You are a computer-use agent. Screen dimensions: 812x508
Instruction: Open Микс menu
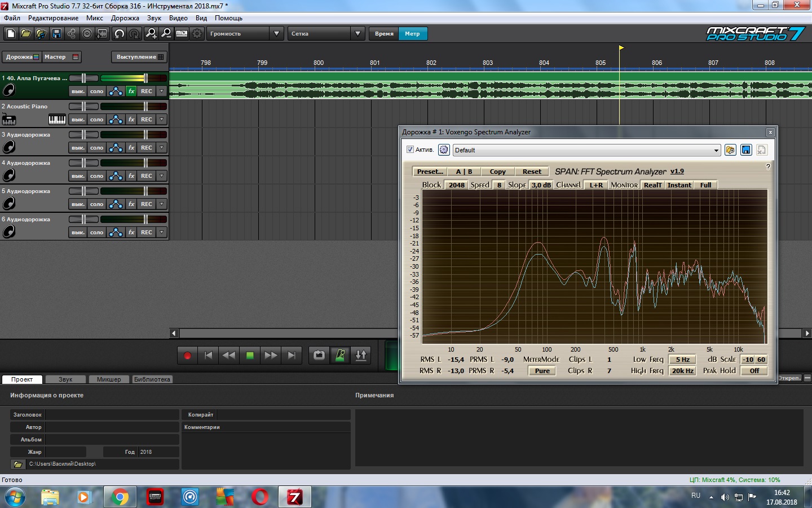pyautogui.click(x=95, y=18)
